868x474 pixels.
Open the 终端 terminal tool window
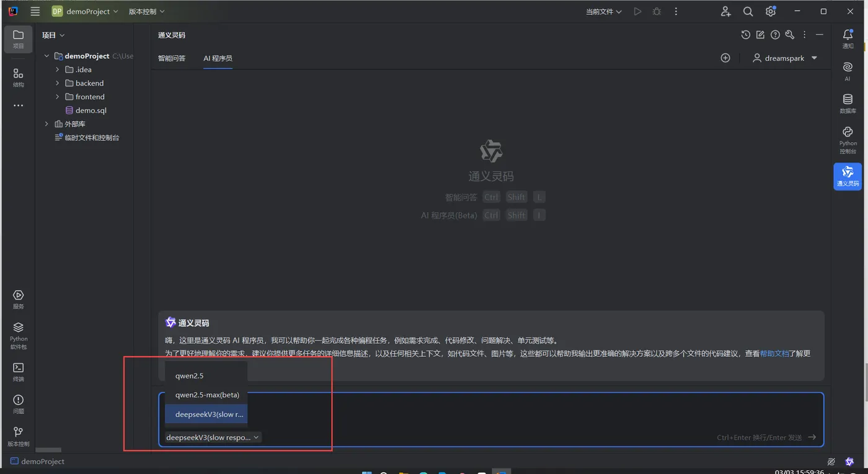click(x=19, y=371)
